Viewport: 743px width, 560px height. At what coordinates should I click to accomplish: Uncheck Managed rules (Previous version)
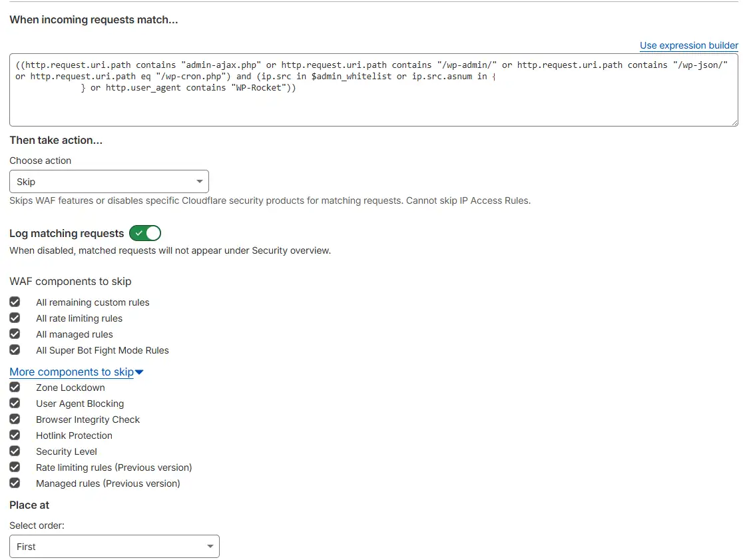click(x=15, y=483)
